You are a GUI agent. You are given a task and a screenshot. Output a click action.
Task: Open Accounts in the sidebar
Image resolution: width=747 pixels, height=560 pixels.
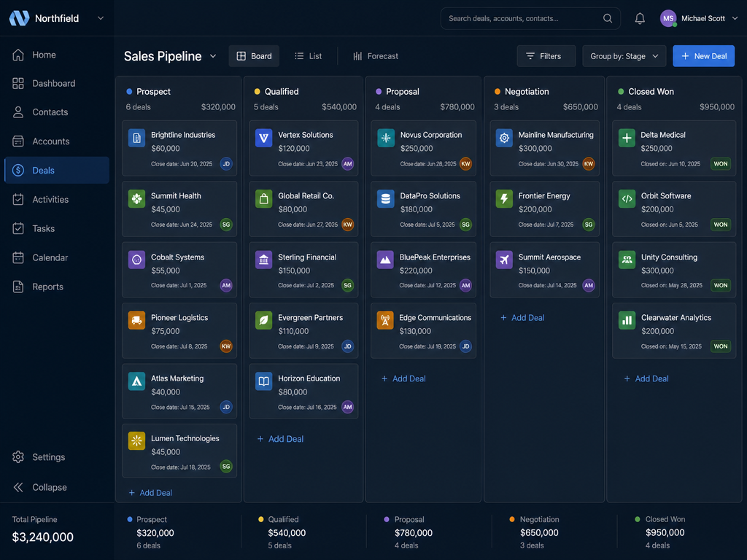(57, 141)
